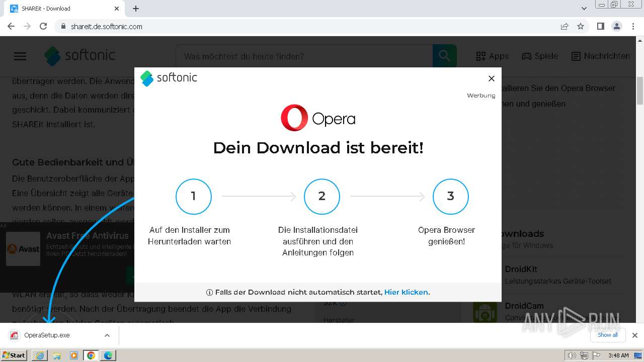The image size is (644, 362).
Task: Click the DroidCam app icon
Action: [x=485, y=312]
